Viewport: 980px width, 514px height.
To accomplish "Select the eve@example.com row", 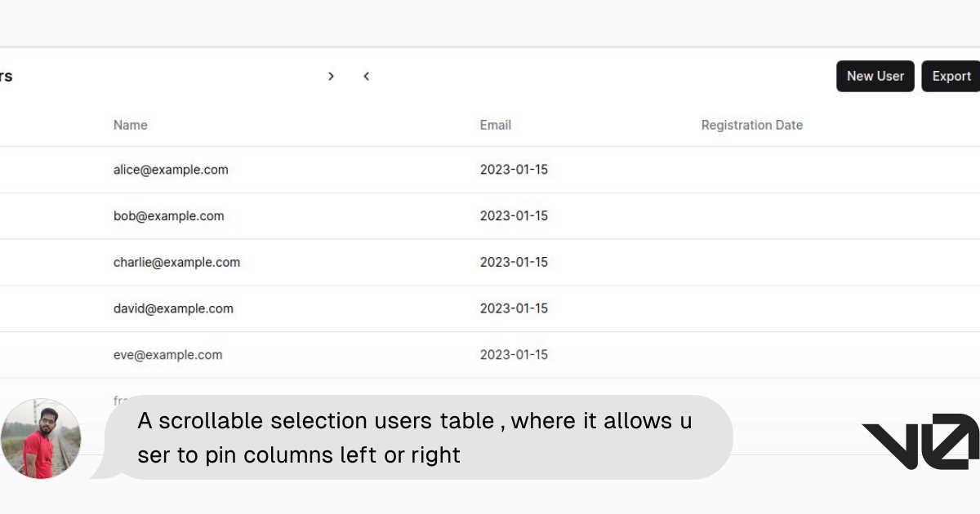I will point(490,355).
